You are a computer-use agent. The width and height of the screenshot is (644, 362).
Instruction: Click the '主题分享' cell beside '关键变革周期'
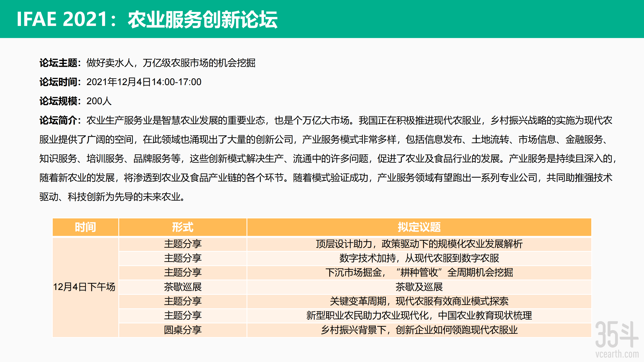(183, 301)
